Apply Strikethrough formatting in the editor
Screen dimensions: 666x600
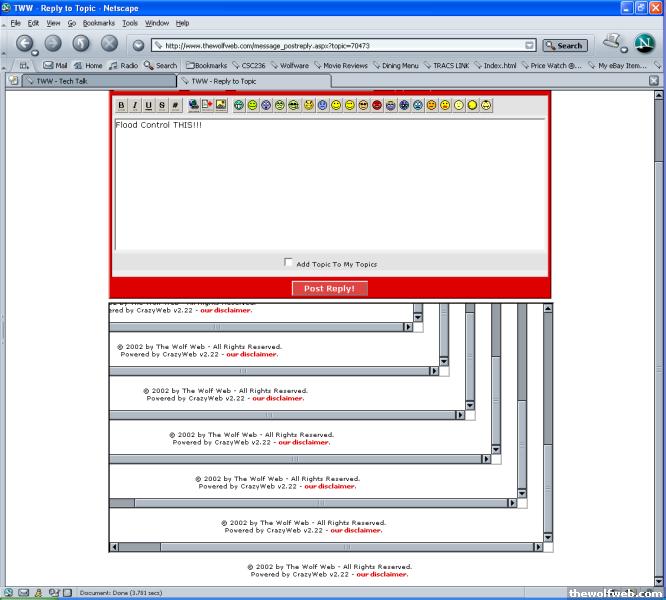162,105
